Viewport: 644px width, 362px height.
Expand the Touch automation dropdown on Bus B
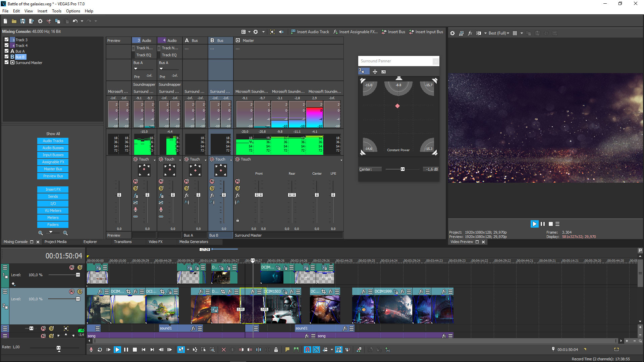coord(231,160)
